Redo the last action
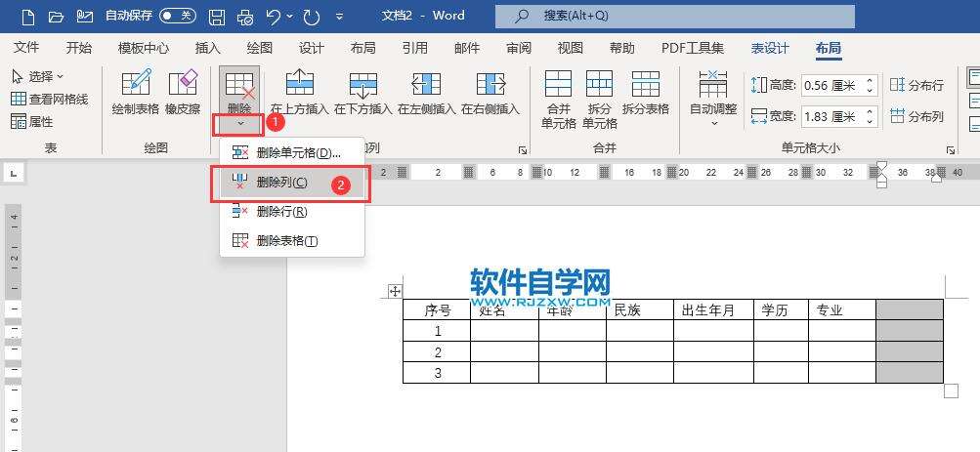The image size is (980, 452). [x=312, y=17]
